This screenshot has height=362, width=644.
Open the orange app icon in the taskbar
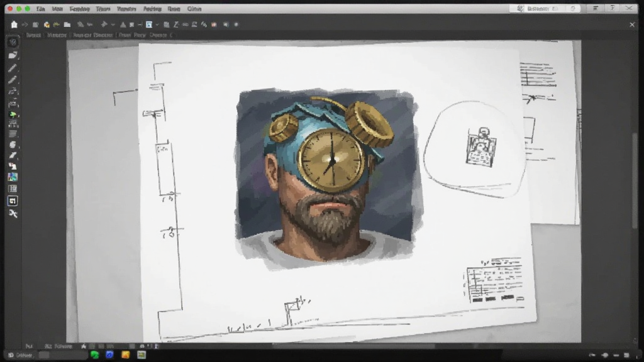coord(126,355)
